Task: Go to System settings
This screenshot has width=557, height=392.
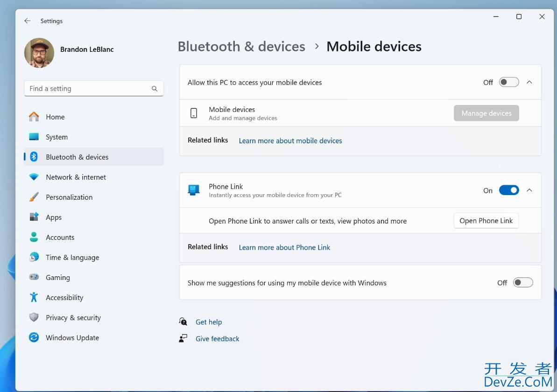Action: (94, 137)
